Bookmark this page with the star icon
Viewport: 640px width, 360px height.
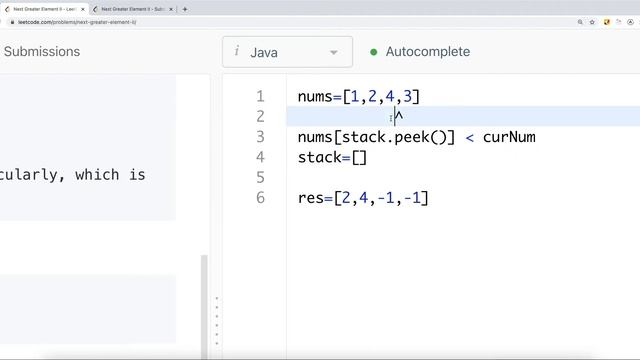pos(592,22)
